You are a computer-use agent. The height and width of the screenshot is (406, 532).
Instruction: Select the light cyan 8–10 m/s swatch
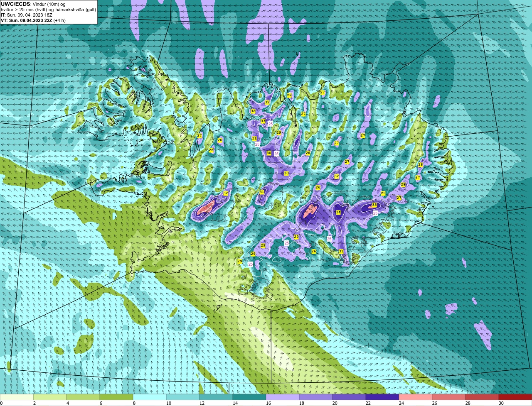click(x=150, y=397)
